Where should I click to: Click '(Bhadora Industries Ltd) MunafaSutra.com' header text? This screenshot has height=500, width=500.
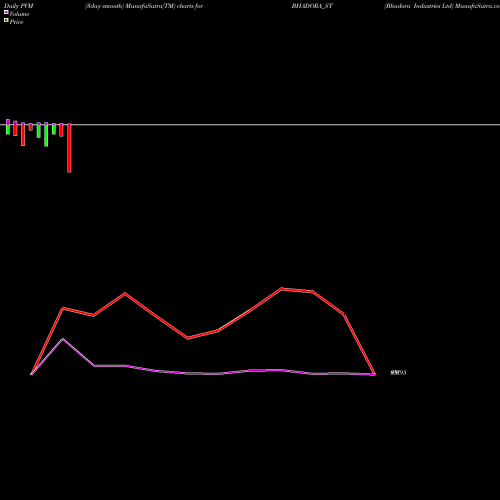442,6
